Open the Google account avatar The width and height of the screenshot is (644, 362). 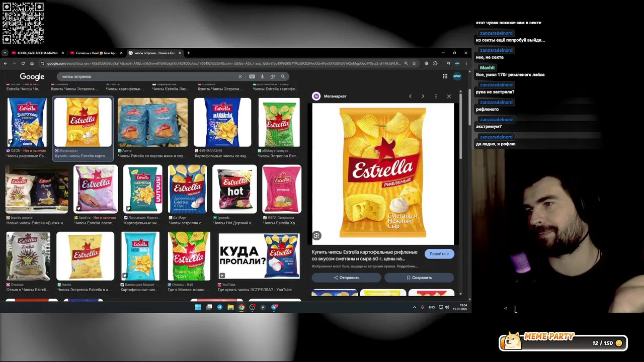pyautogui.click(x=457, y=76)
